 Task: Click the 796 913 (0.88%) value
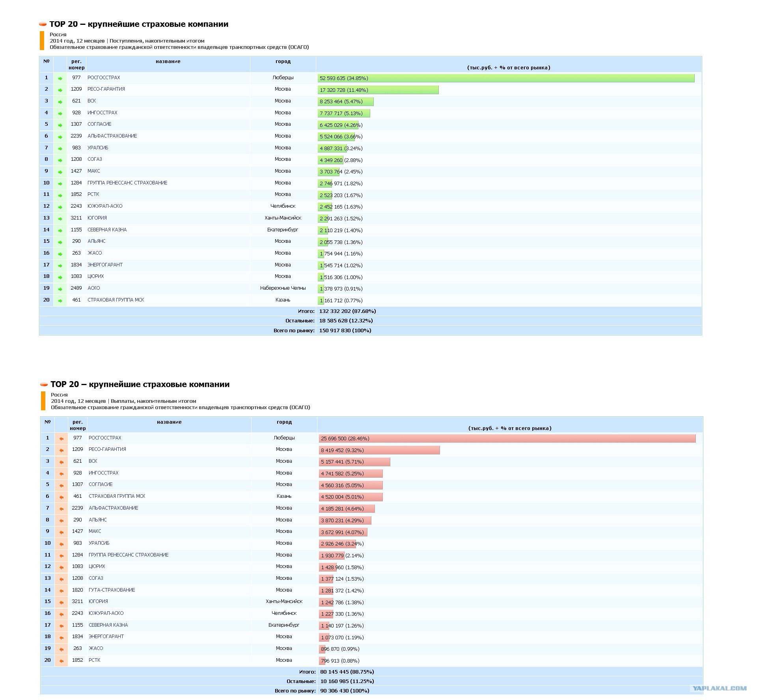340,661
